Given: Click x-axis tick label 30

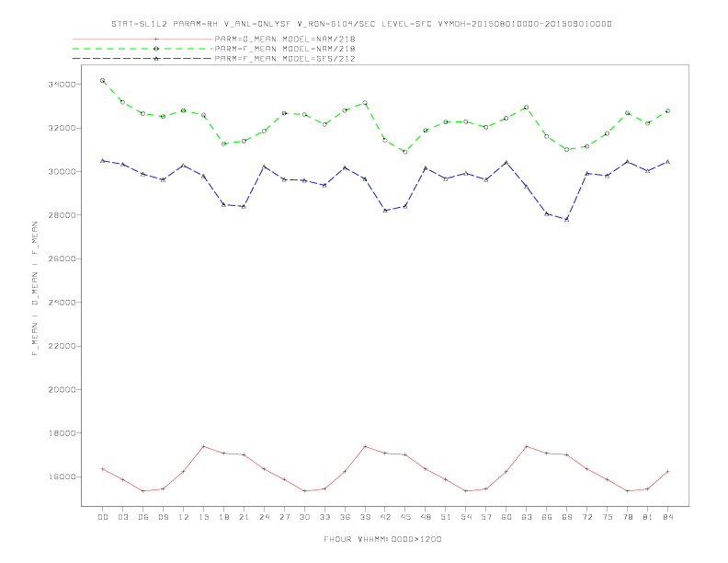Looking at the screenshot, I should (304, 517).
